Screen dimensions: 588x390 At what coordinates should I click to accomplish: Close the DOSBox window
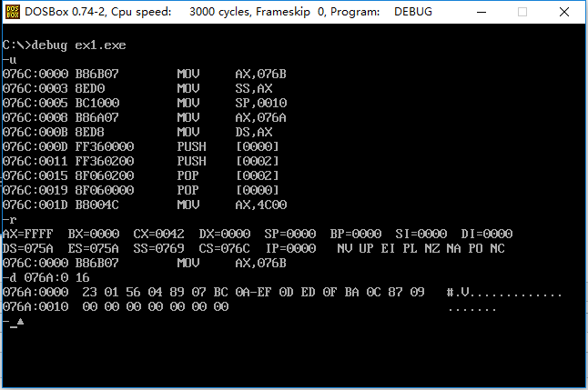[x=564, y=12]
